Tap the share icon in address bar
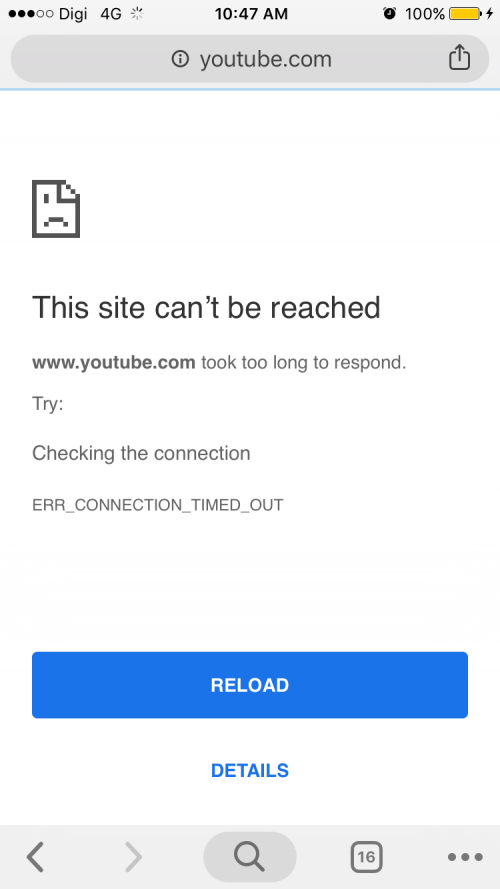500x889 pixels. pos(459,58)
